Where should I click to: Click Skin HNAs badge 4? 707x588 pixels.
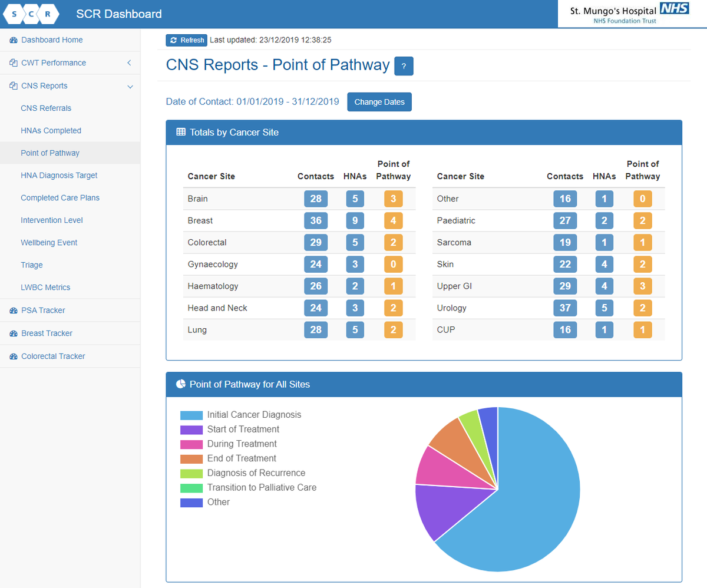pos(604,264)
